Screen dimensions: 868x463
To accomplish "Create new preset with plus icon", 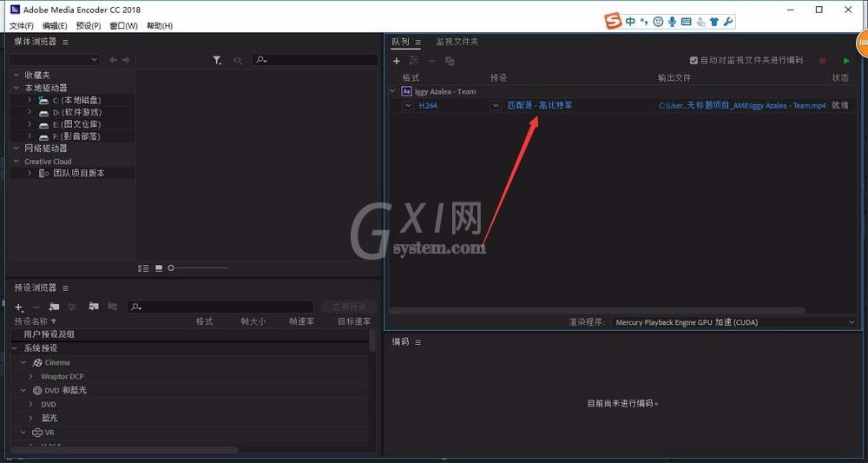I will (x=19, y=307).
